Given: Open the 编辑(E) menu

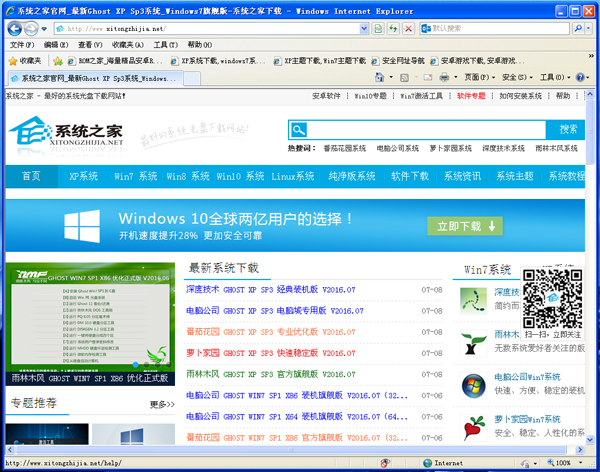Looking at the screenshot, I should tap(56, 45).
